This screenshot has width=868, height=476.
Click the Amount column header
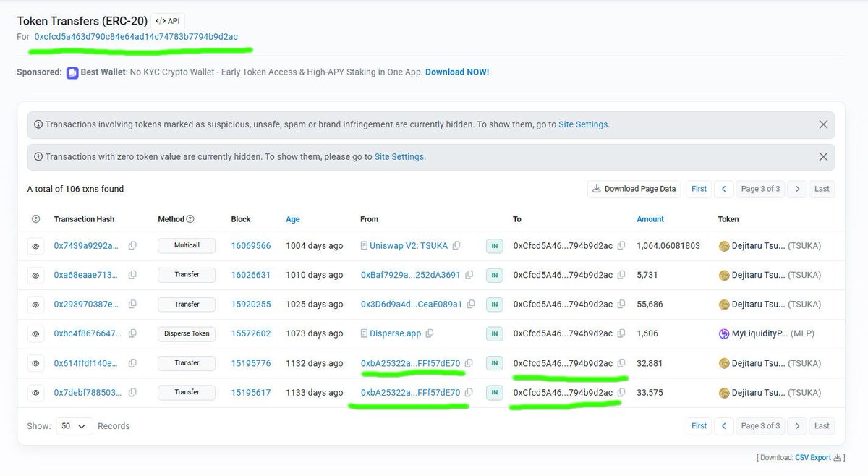click(x=650, y=219)
